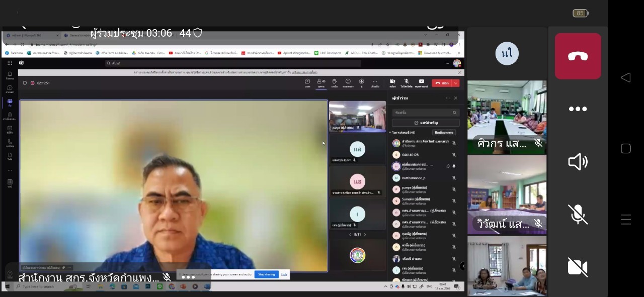
Task: Open the app launcher waffle icon in Teams
Action: pyautogui.click(x=10, y=63)
